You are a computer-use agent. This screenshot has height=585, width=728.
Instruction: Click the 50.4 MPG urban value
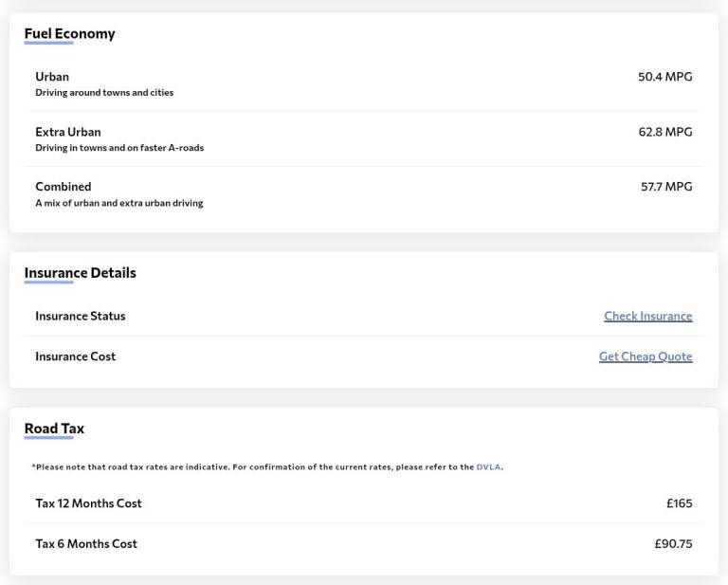[664, 77]
